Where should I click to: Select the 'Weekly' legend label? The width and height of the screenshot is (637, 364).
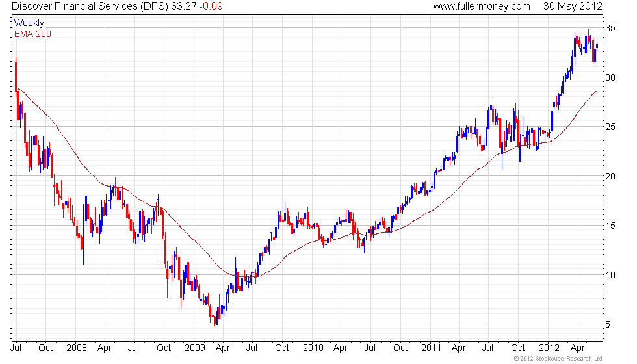29,23
